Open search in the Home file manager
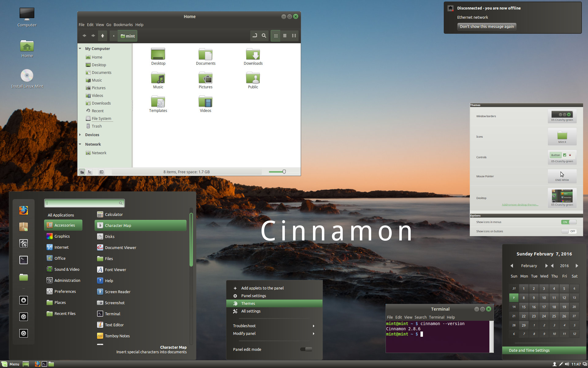 264,36
